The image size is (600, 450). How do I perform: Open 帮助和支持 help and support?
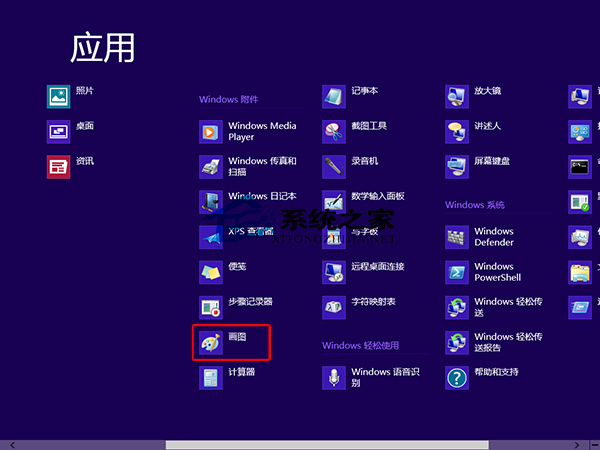pyautogui.click(x=457, y=378)
